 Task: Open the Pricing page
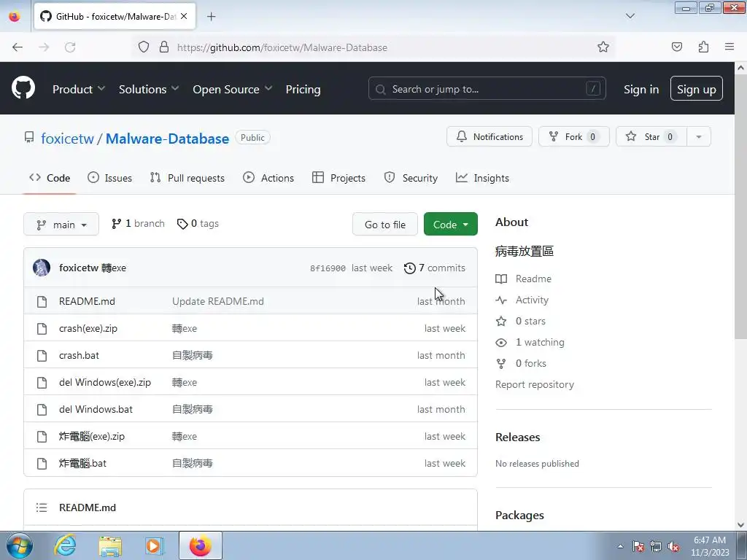pos(303,89)
